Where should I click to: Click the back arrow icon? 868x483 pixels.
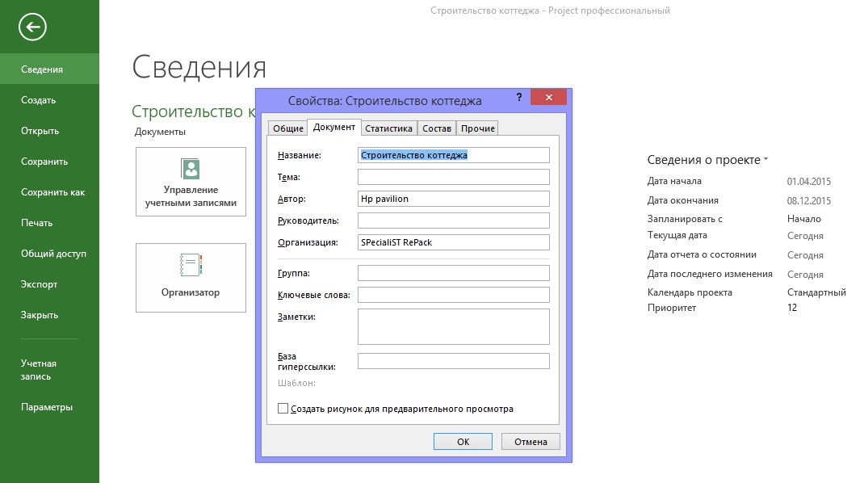tap(33, 27)
